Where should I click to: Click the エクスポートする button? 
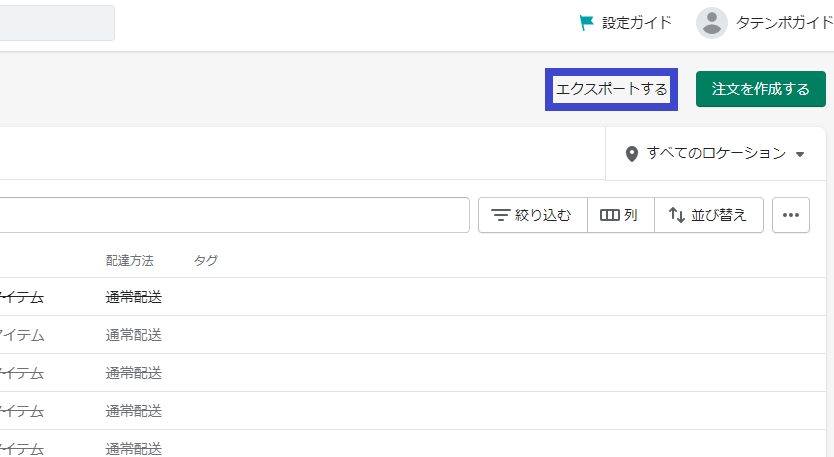611,89
